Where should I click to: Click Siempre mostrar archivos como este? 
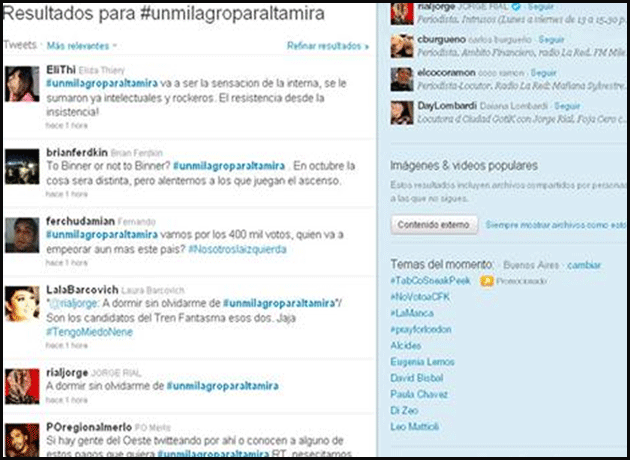[561, 226]
